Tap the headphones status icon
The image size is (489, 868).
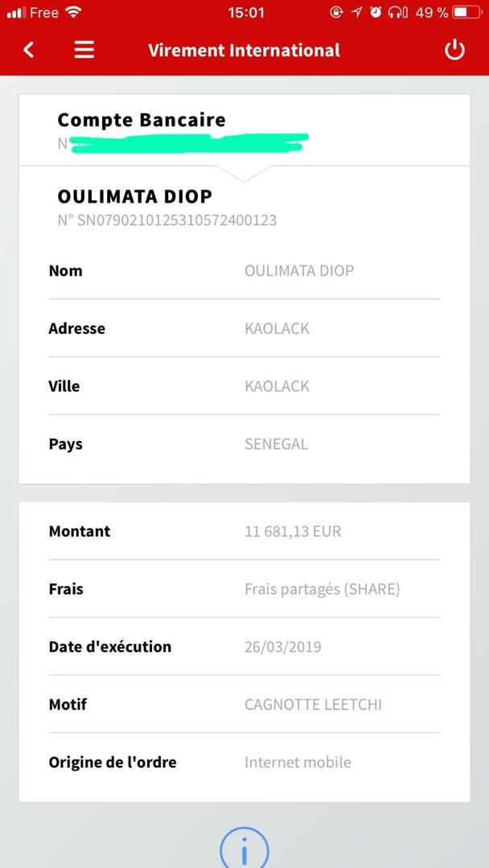(397, 12)
